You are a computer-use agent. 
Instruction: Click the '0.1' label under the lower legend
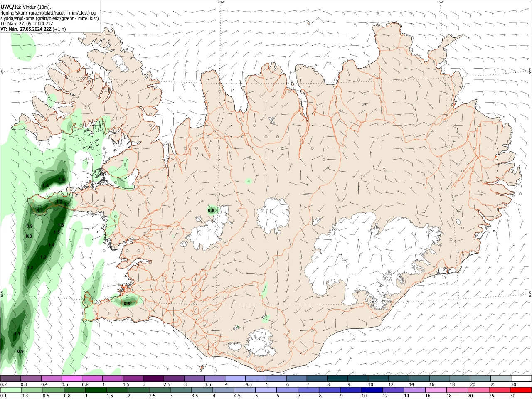[4, 396]
